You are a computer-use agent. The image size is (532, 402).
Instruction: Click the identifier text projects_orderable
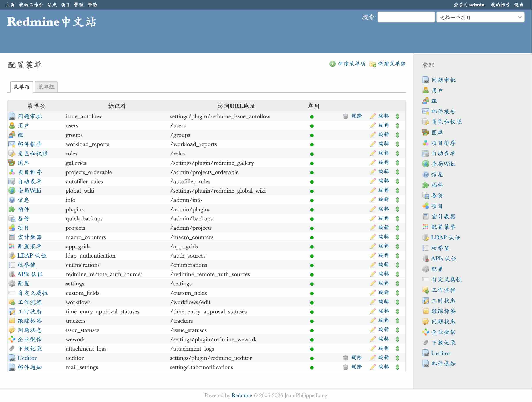tap(89, 172)
